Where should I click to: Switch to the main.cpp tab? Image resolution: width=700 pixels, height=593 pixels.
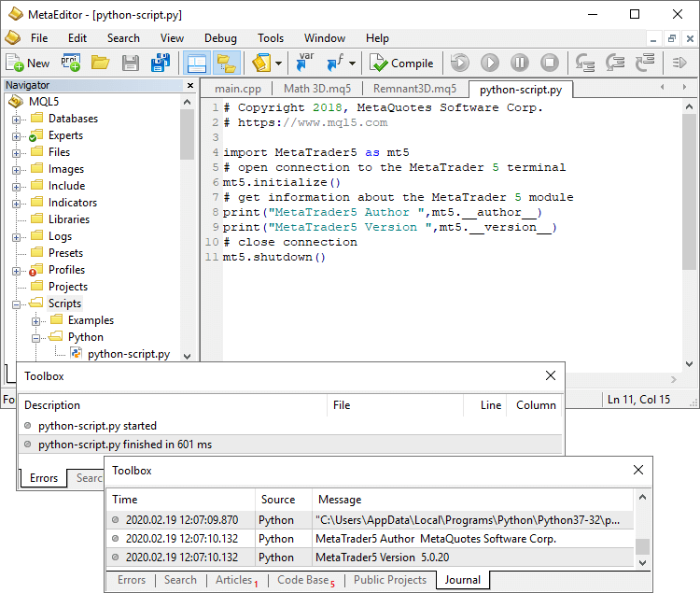click(x=237, y=89)
